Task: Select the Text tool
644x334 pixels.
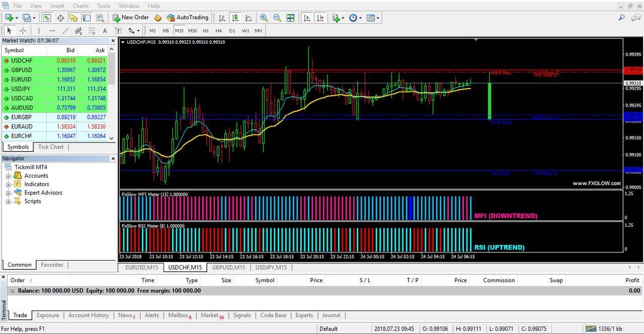Action: point(105,31)
